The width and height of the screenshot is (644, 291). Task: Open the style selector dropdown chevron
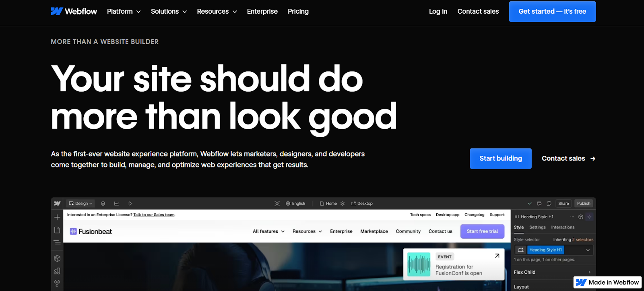coord(588,250)
